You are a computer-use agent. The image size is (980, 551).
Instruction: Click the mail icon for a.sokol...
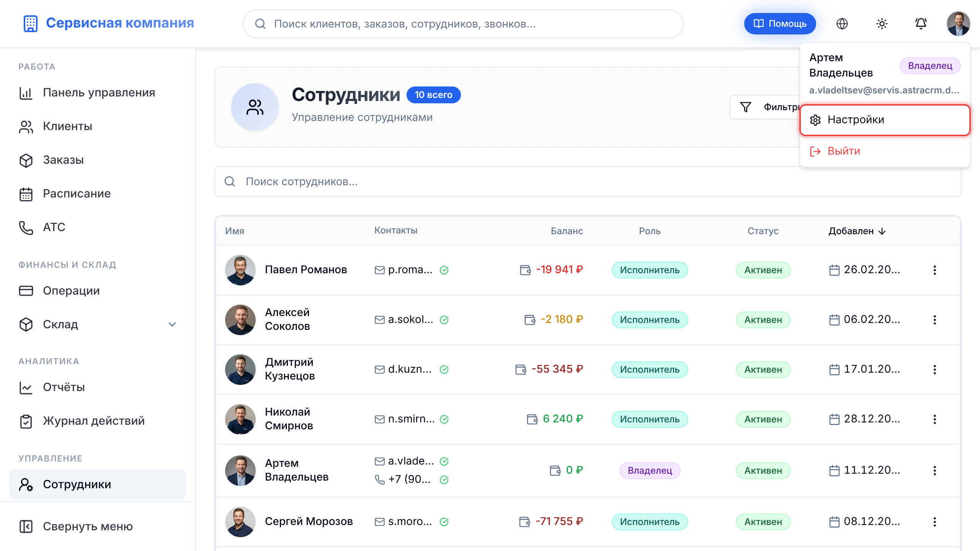379,320
